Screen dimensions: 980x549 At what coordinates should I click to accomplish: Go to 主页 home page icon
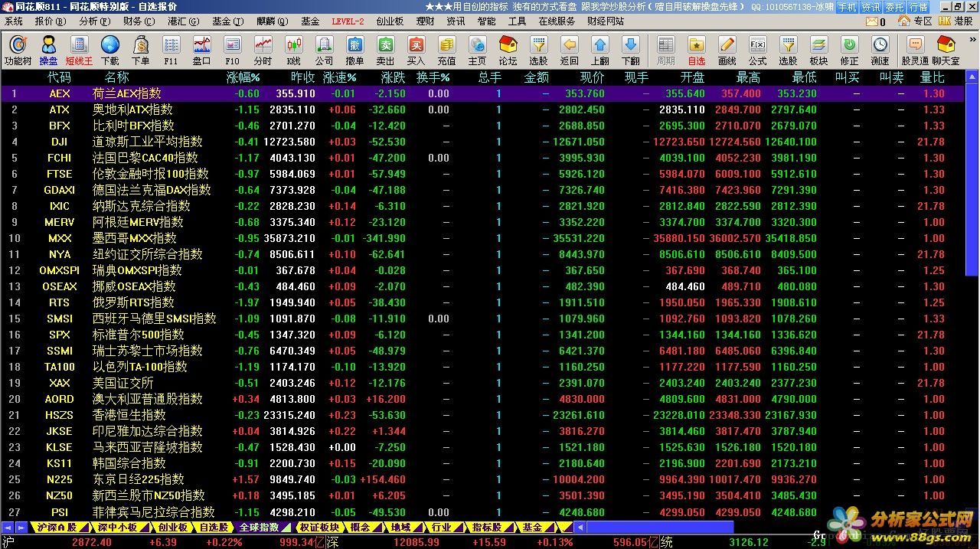[x=477, y=50]
